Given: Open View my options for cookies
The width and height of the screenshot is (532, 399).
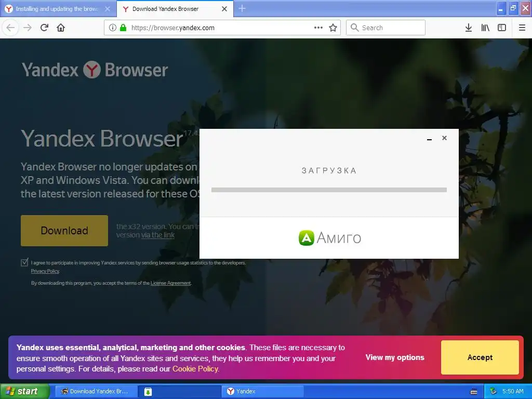Looking at the screenshot, I should point(395,357).
